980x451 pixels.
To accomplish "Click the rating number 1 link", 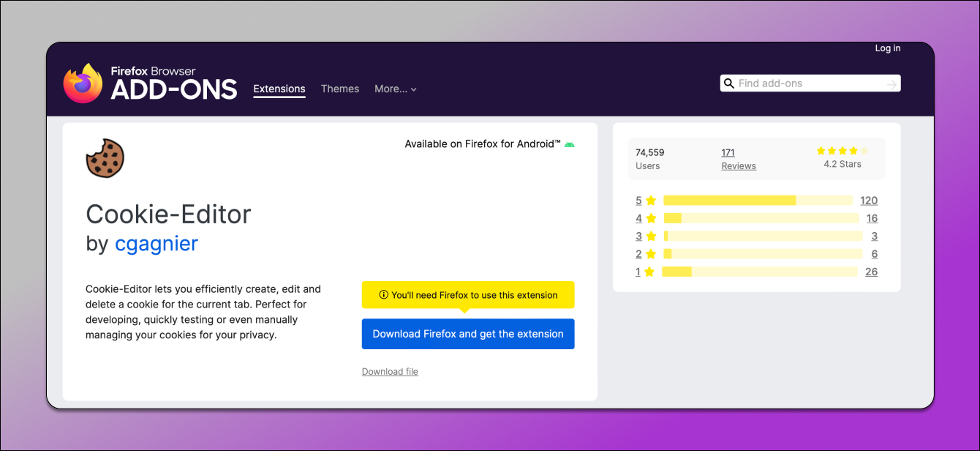I will [x=638, y=272].
